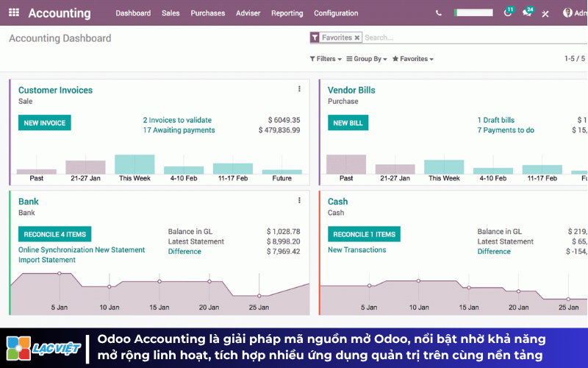Open 7 Payments to do link
The image size is (588, 368).
pos(506,130)
